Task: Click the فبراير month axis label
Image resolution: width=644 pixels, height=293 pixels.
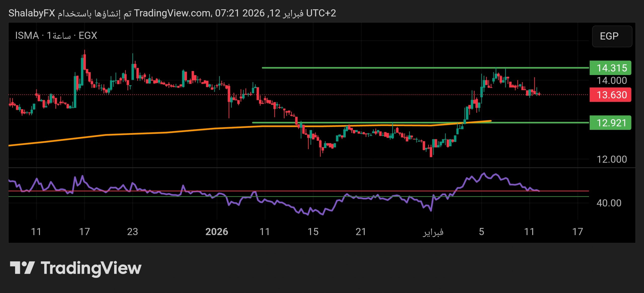Action: pos(433,232)
